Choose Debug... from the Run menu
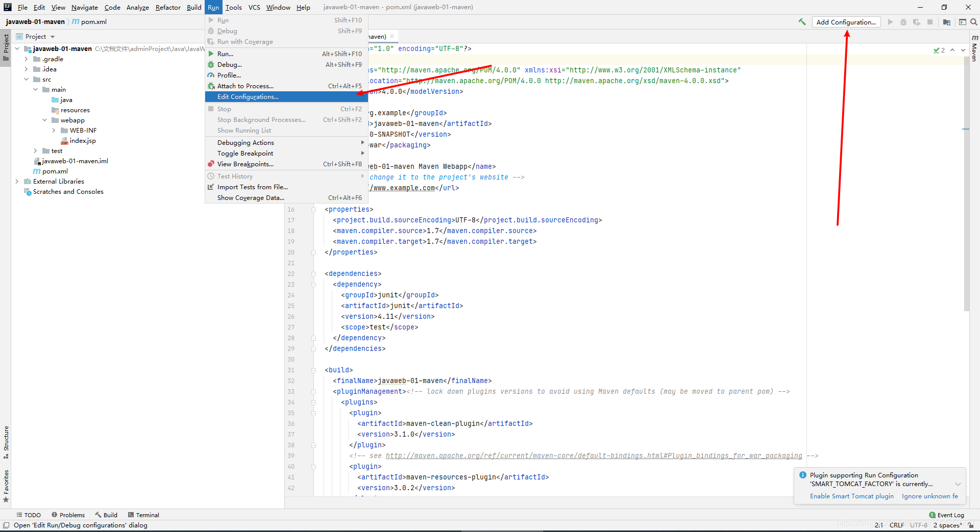This screenshot has width=980, height=532. click(x=286, y=65)
